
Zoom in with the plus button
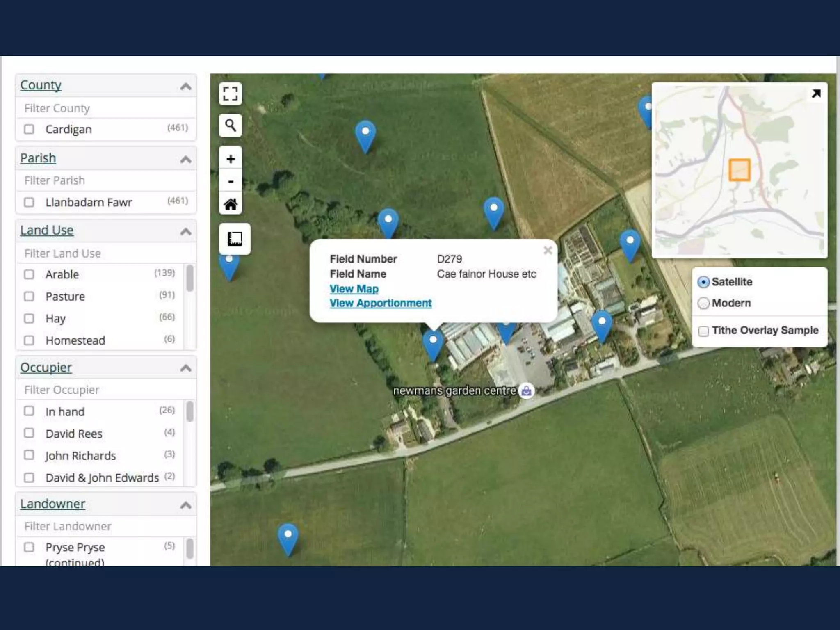231,159
